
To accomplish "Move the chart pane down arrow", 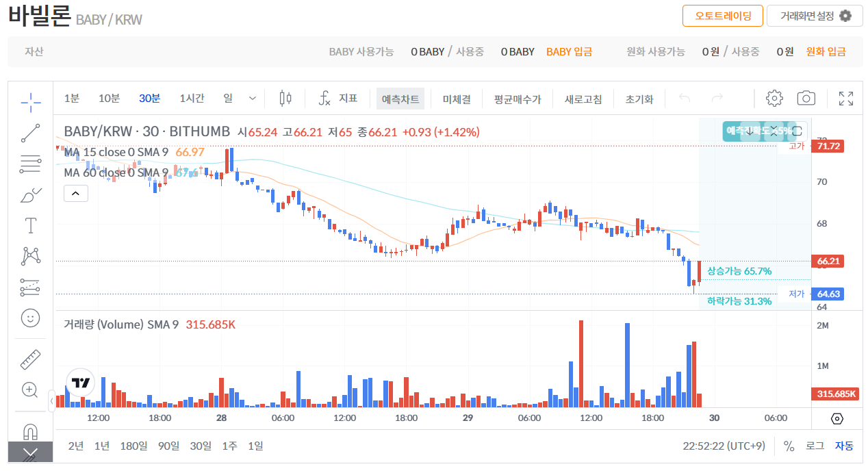I will pyautogui.click(x=749, y=131).
